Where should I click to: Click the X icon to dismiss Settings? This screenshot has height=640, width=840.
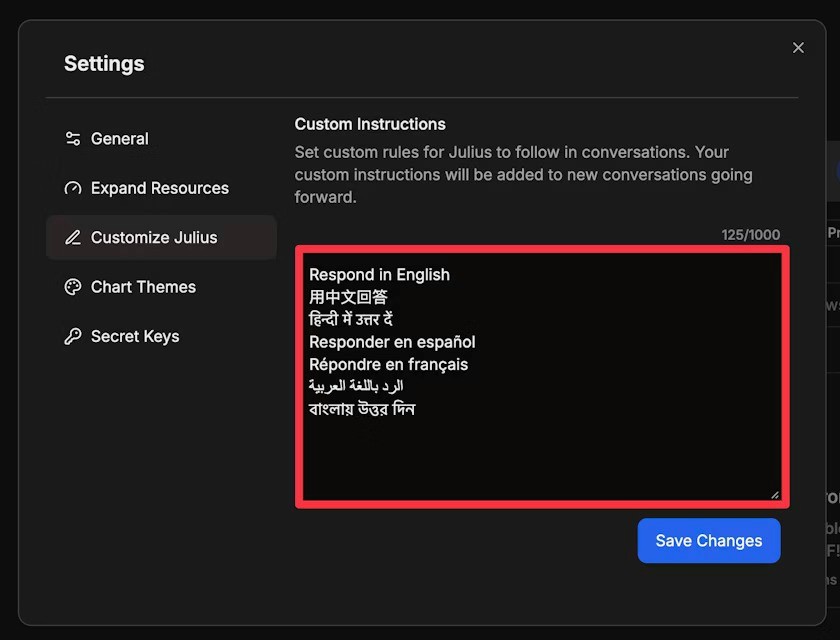point(798,47)
